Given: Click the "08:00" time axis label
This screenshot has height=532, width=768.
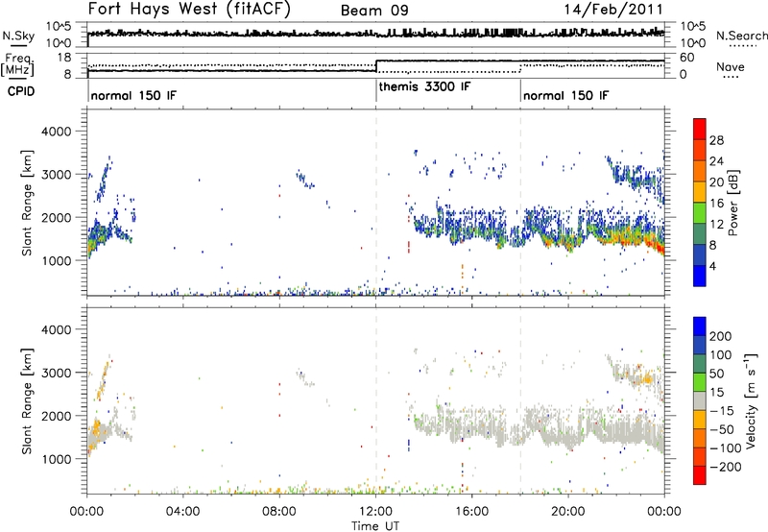Looking at the screenshot, I should [x=279, y=512].
